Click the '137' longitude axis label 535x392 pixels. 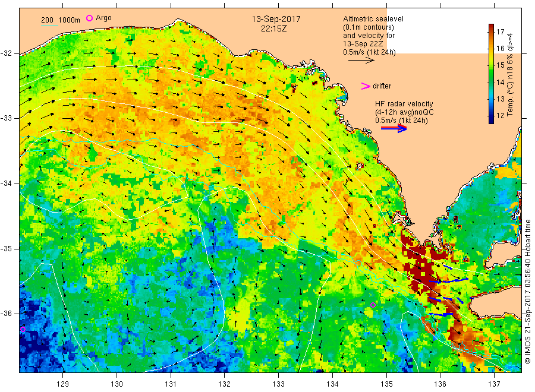(x=494, y=384)
